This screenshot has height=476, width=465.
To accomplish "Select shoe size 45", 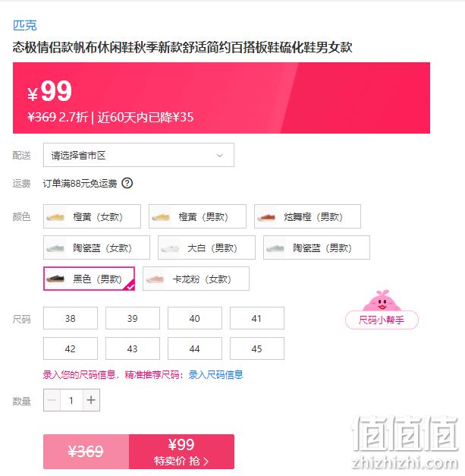I will [257, 348].
